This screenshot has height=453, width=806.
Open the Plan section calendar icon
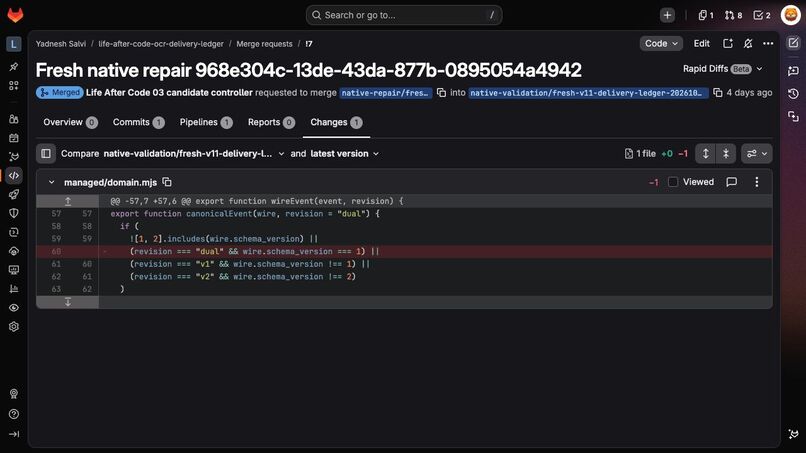[14, 138]
